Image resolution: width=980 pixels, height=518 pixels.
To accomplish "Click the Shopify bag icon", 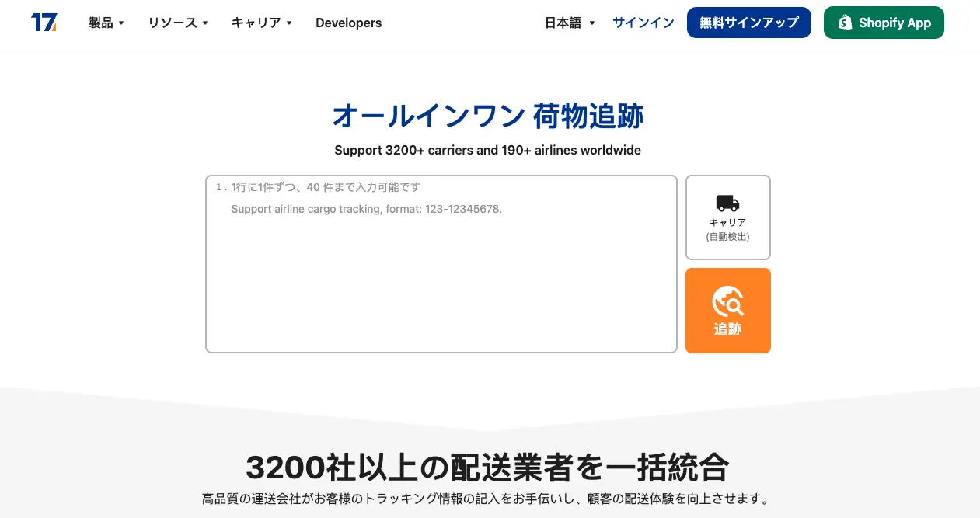I will [x=845, y=23].
